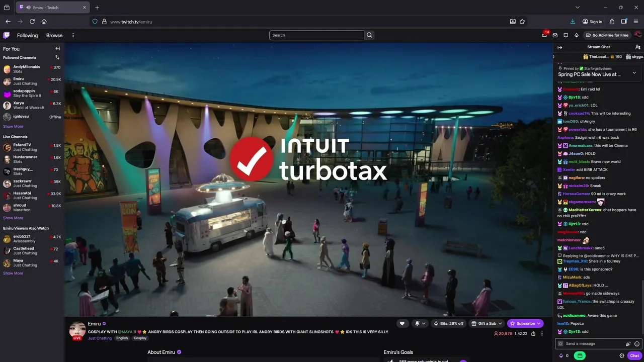Click the Twitch logo home icon
Image resolution: width=644 pixels, height=362 pixels.
point(6,35)
